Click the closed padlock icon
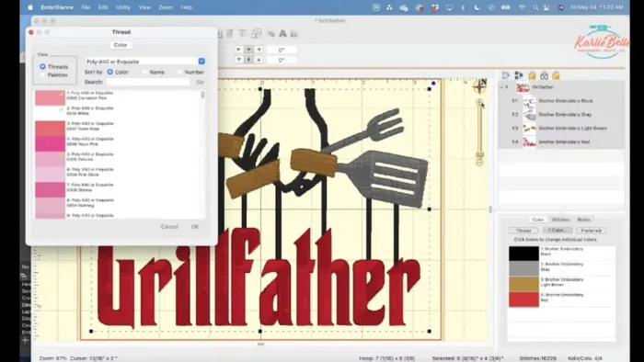Viewport: 644px width, 362px height. (532, 75)
